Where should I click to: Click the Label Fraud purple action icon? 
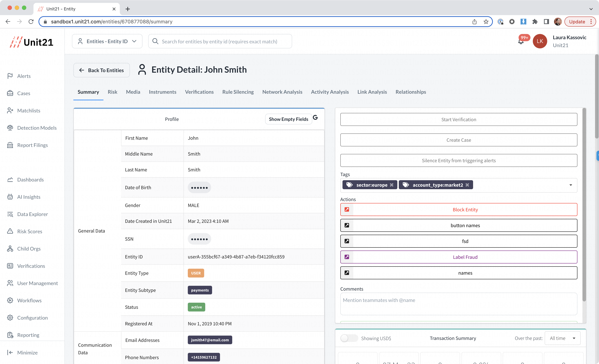click(x=347, y=257)
